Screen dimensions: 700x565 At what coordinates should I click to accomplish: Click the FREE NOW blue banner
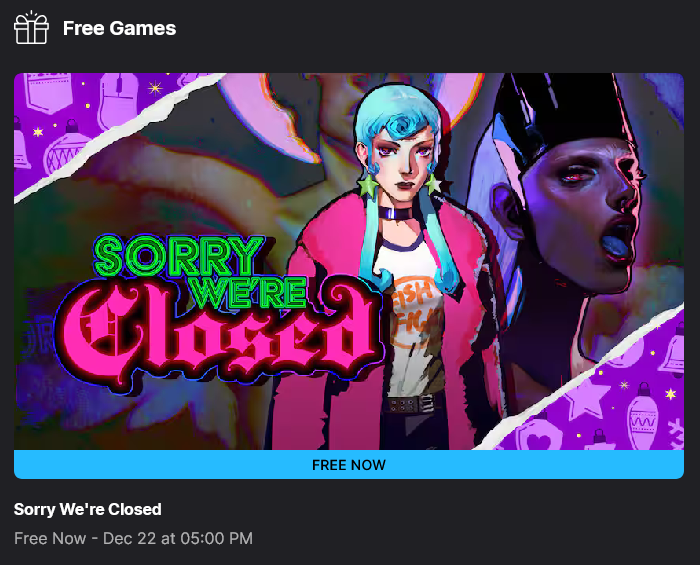click(349, 465)
